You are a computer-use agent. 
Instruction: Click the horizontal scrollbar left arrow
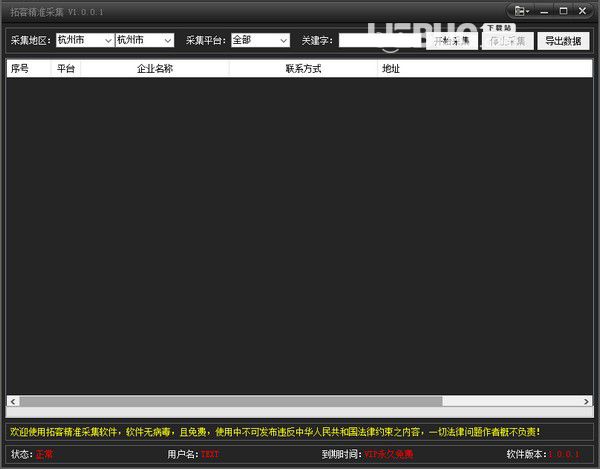tap(13, 401)
